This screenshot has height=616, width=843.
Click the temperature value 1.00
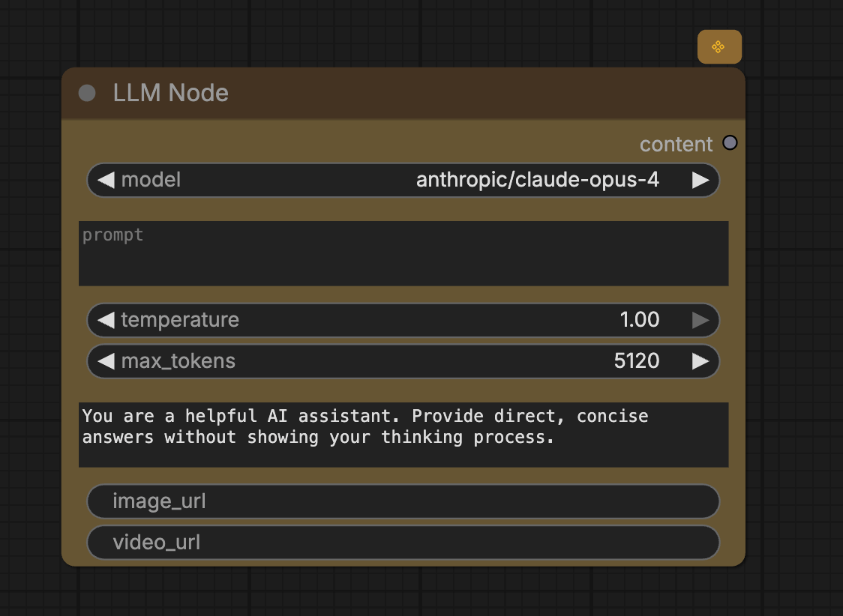(639, 319)
